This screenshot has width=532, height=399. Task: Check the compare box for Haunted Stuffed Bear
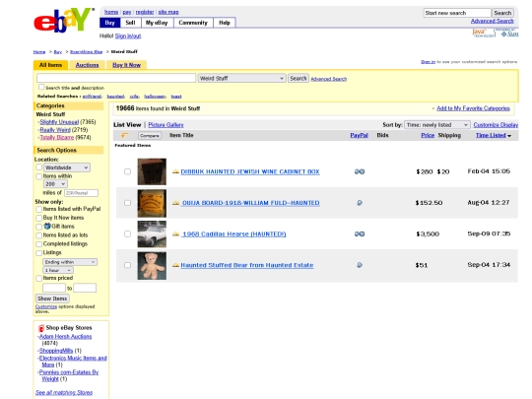pyautogui.click(x=127, y=265)
